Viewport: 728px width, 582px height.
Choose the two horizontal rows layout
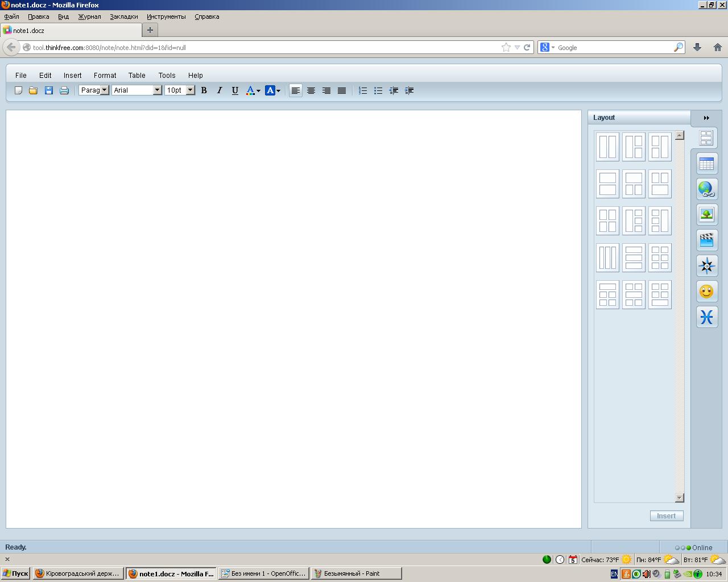coord(607,184)
